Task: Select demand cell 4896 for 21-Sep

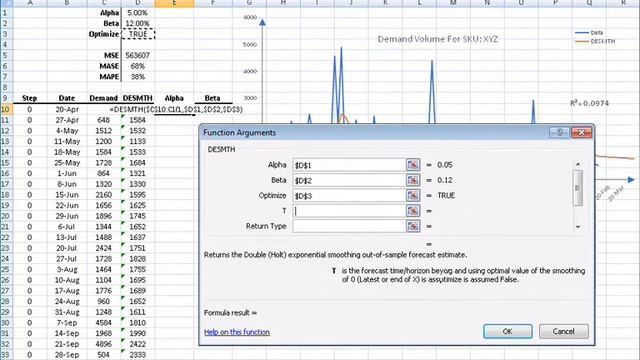Action: coord(104,344)
